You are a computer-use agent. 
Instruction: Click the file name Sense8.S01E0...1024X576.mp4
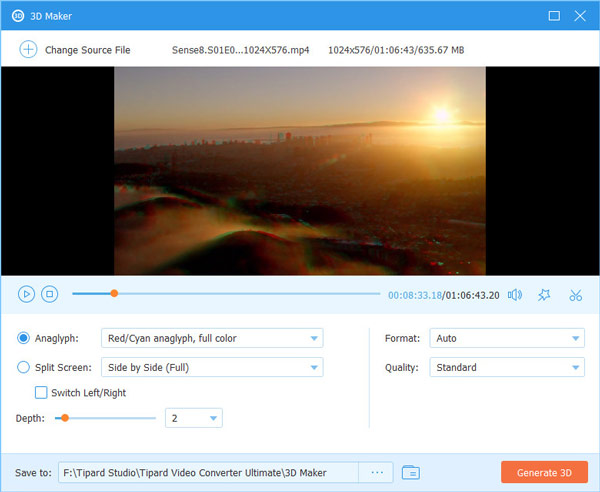[240, 50]
